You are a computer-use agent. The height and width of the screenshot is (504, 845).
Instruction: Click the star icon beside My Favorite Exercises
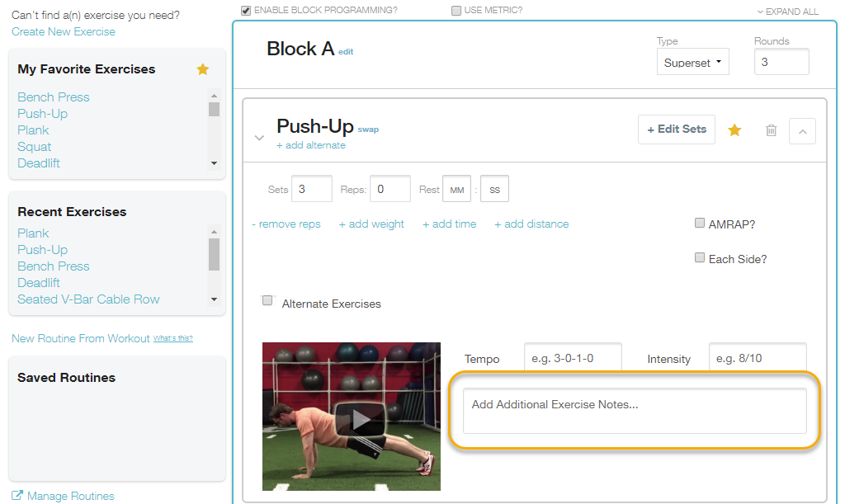click(203, 69)
